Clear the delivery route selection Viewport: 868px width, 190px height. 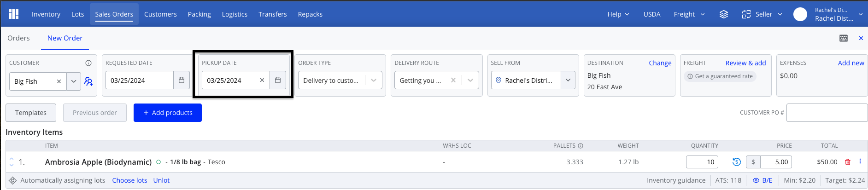453,81
